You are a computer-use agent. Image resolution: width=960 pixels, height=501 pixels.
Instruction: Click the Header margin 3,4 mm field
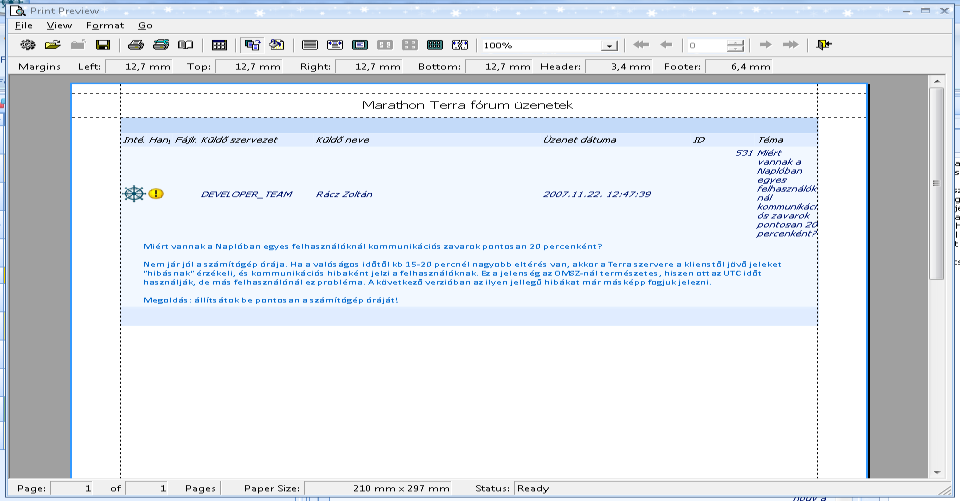[x=618, y=66]
